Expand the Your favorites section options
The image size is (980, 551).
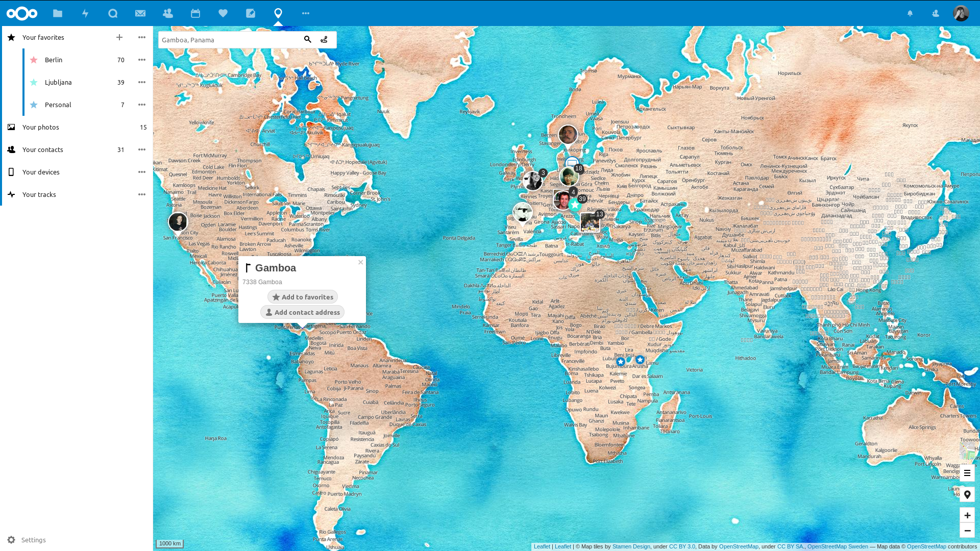click(142, 37)
